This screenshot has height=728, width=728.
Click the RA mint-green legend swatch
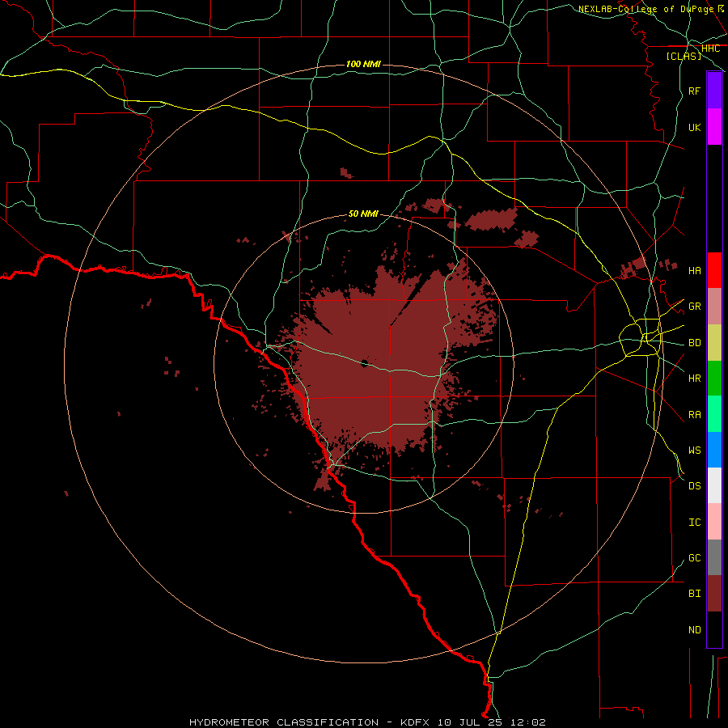714,414
